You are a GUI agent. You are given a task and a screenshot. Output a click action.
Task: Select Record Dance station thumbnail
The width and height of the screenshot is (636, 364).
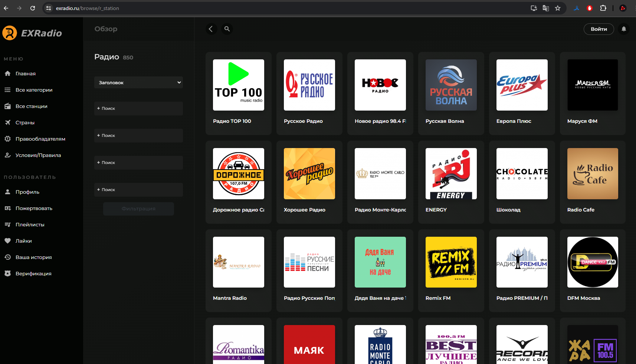(522, 345)
